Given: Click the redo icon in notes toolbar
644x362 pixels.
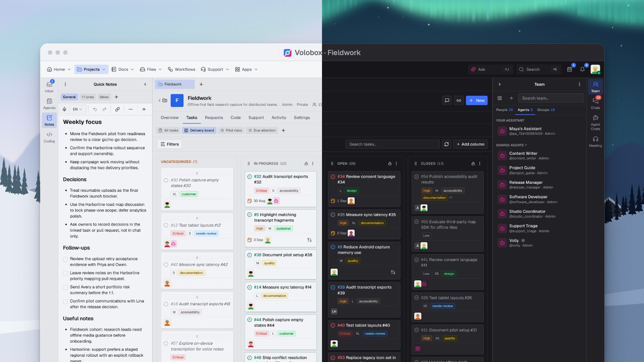Looking at the screenshot, I should pos(104,109).
